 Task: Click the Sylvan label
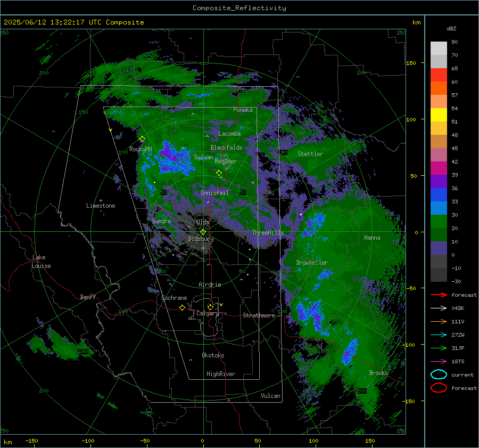click(x=203, y=157)
